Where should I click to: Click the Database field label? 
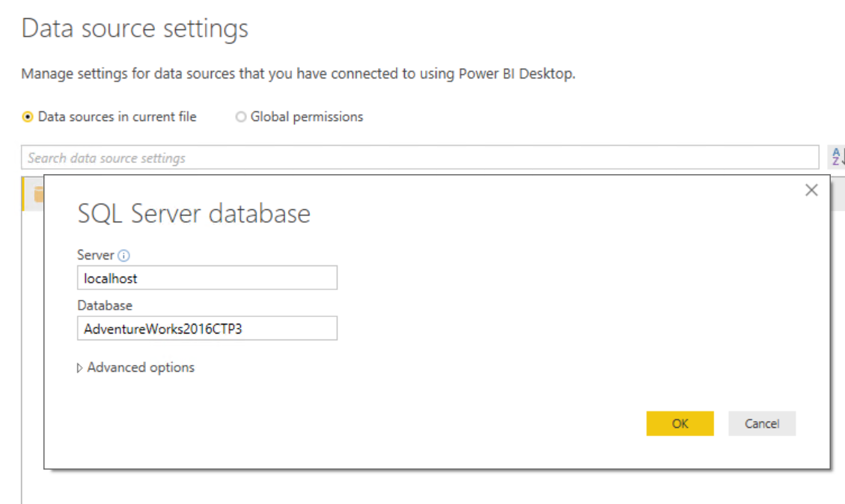click(x=105, y=305)
